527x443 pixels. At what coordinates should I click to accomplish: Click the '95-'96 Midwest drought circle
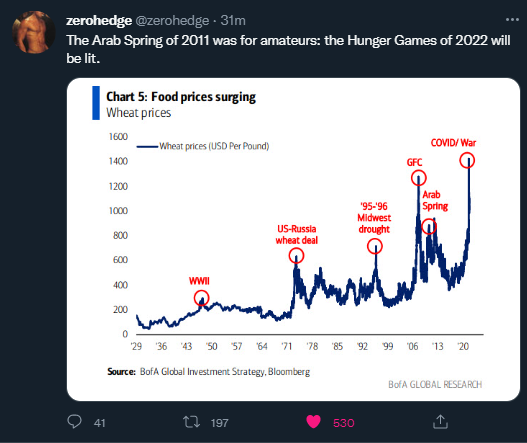click(x=374, y=246)
